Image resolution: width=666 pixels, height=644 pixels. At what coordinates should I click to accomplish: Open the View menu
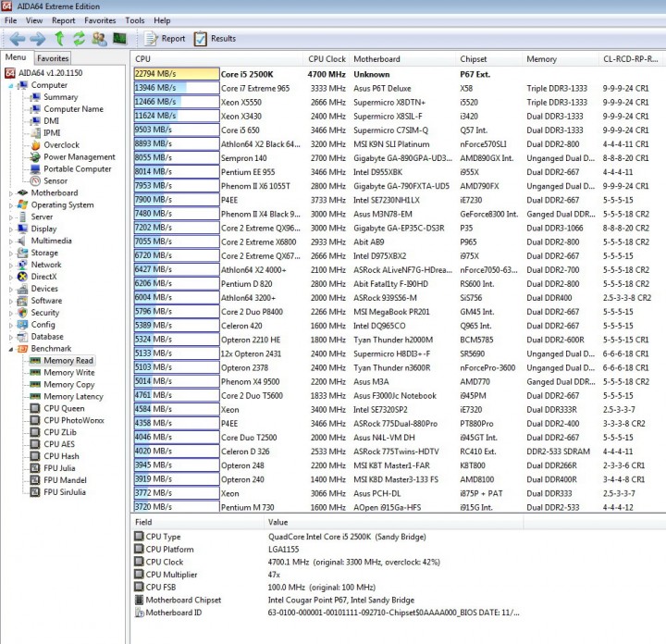point(34,20)
